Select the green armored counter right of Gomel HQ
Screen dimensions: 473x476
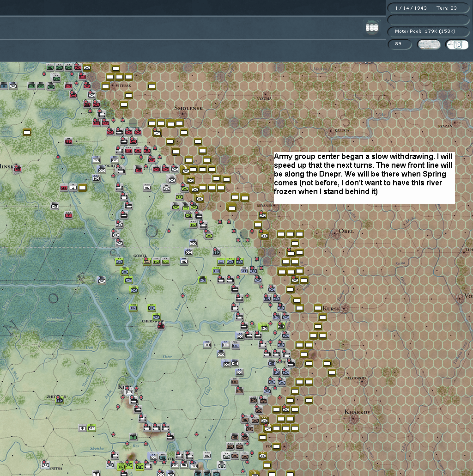(165, 262)
